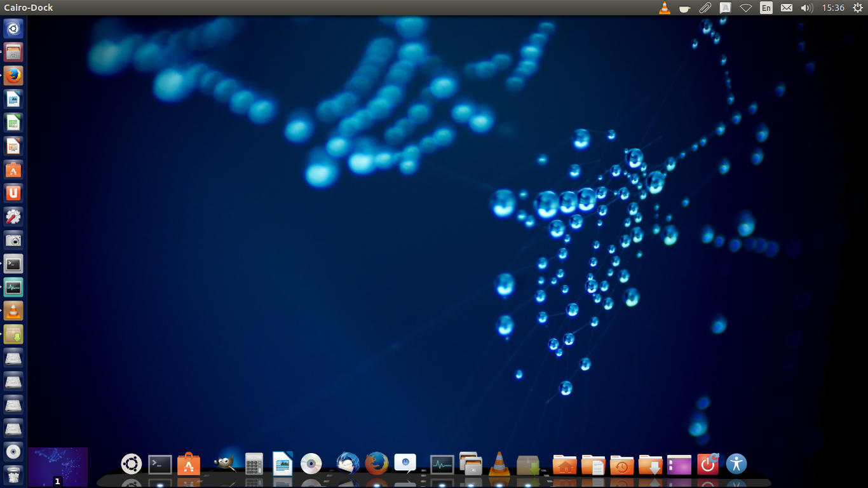Launch Terminal from the bottom Cairo-Dock

pyautogui.click(x=160, y=464)
